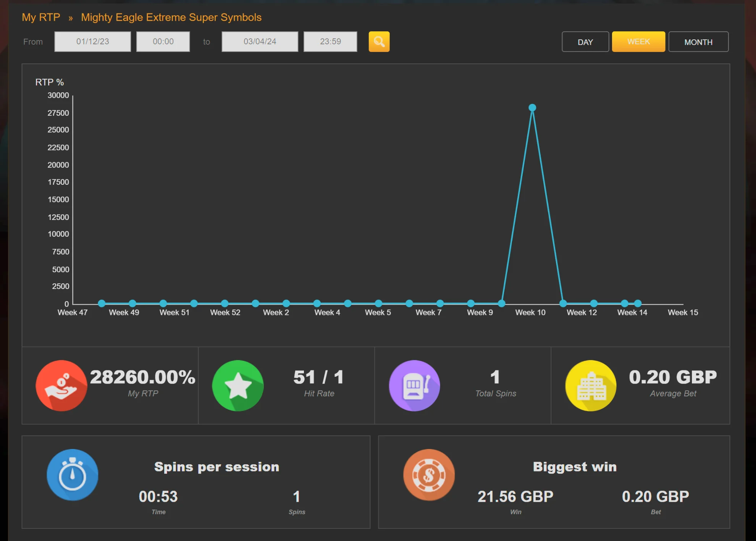Click the green Hit Rate star icon
This screenshot has width=756, height=541.
[238, 386]
